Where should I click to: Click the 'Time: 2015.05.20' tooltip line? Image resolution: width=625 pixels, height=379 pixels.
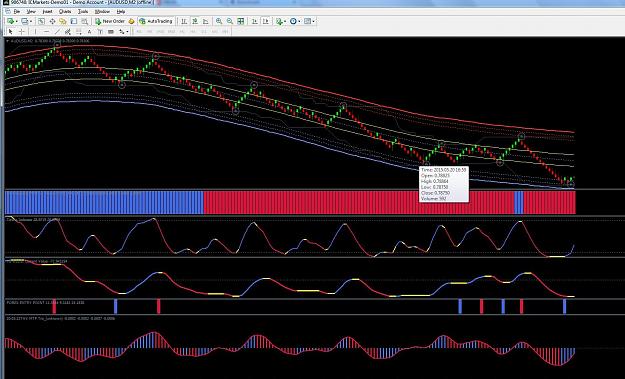(x=443, y=170)
